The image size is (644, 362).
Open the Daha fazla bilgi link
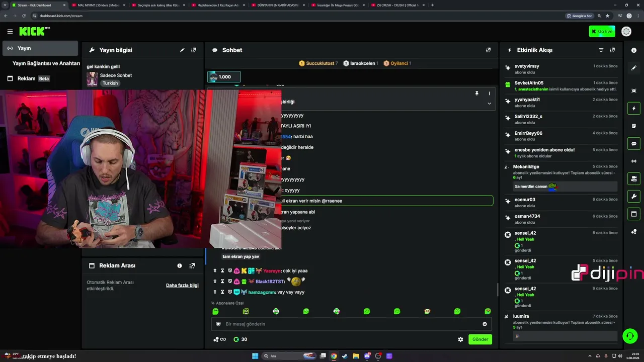point(182,286)
